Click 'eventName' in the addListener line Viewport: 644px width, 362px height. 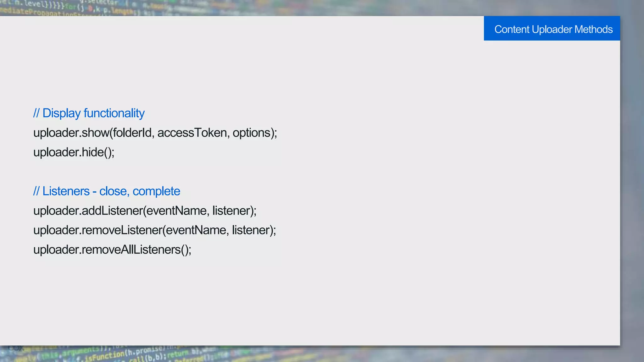176,211
